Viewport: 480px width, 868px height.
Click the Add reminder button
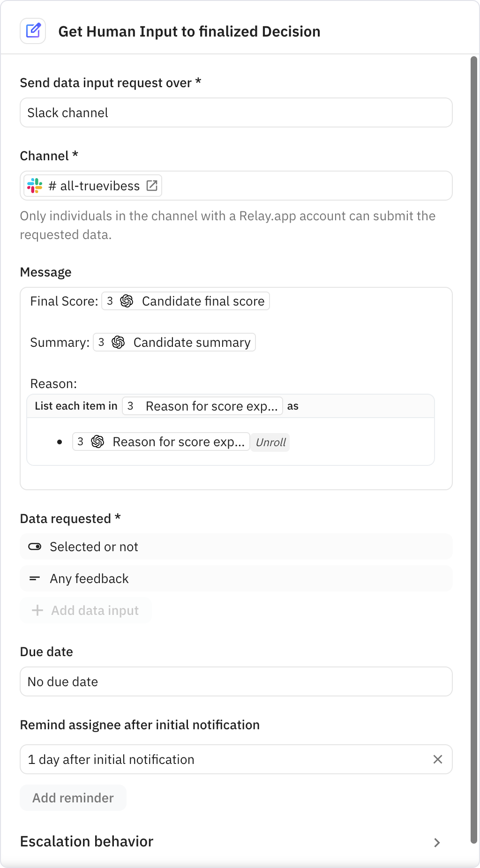coord(73,798)
